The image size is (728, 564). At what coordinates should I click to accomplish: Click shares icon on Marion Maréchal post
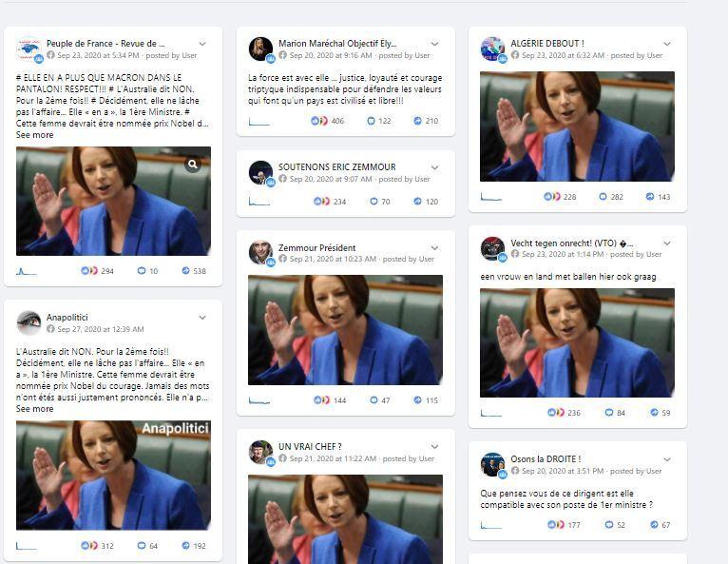tap(418, 121)
